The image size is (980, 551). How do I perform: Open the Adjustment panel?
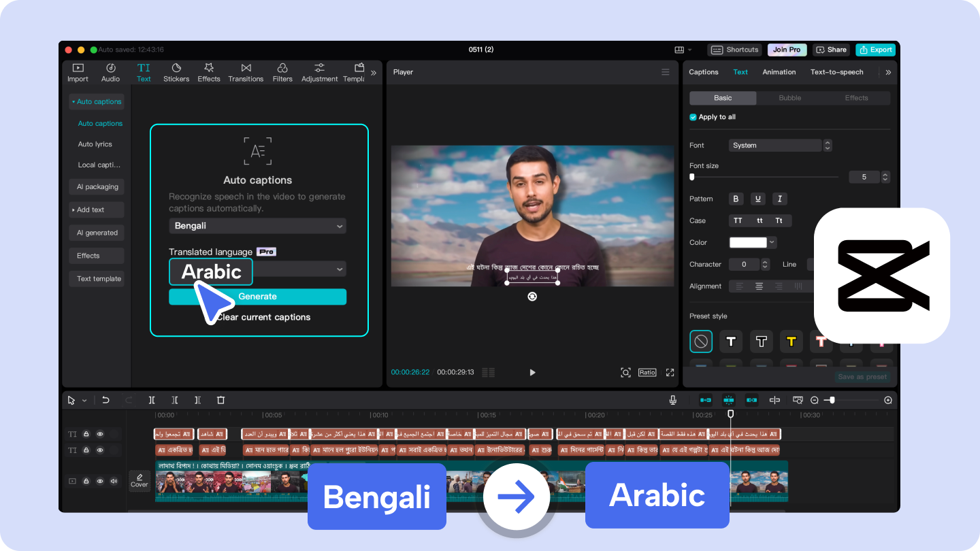(319, 72)
